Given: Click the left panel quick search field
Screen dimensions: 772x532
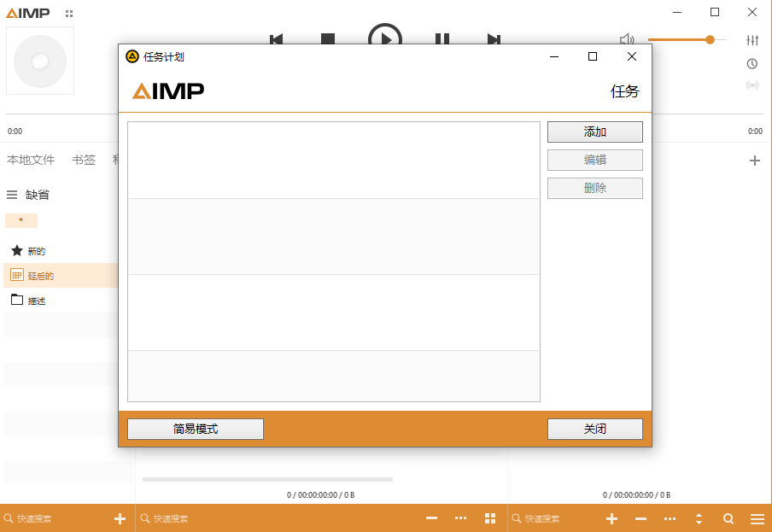Looking at the screenshot, I should 56,518.
